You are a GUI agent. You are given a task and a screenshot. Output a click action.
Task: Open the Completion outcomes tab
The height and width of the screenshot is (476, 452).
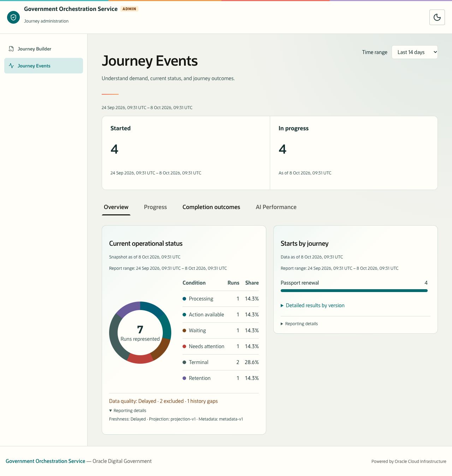[x=211, y=207]
